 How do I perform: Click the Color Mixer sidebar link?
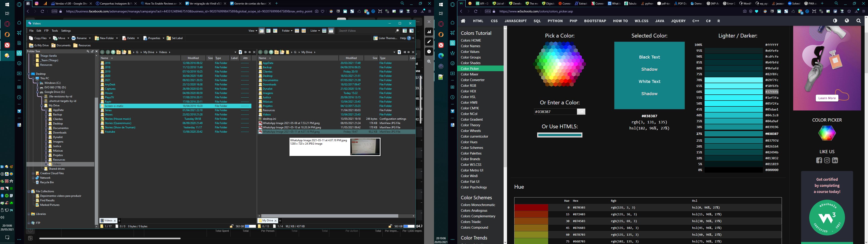coord(469,74)
